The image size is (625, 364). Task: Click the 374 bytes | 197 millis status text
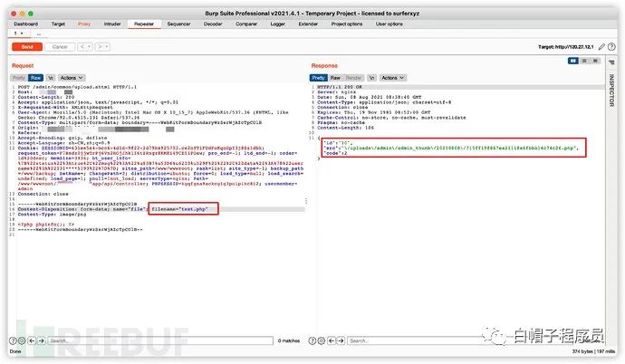click(x=593, y=351)
